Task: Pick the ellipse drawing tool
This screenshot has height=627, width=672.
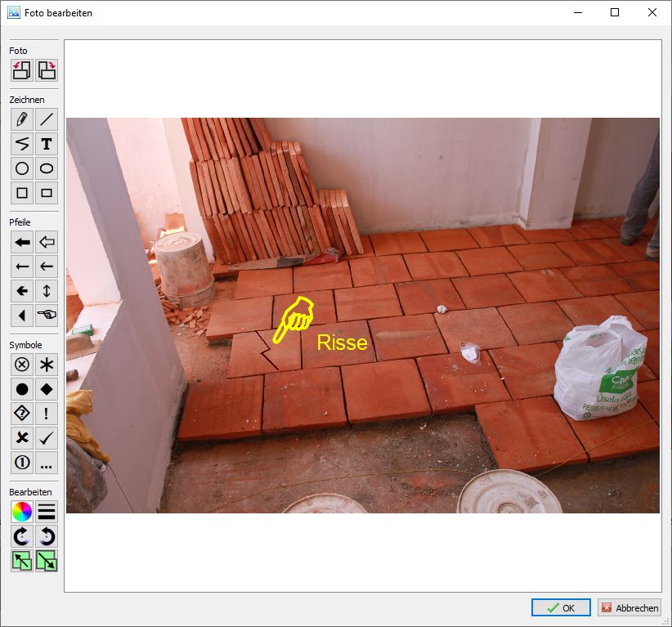Action: pyautogui.click(x=47, y=168)
